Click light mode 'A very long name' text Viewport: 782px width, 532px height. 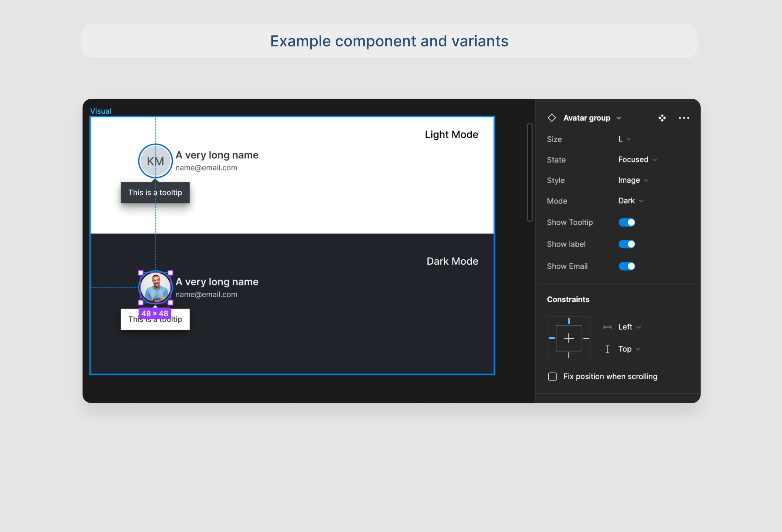click(217, 155)
